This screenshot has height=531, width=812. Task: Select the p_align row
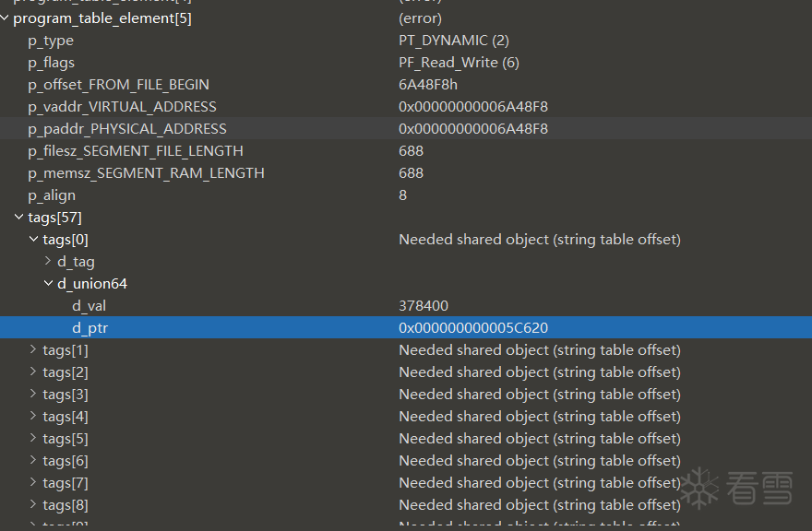click(x=406, y=195)
